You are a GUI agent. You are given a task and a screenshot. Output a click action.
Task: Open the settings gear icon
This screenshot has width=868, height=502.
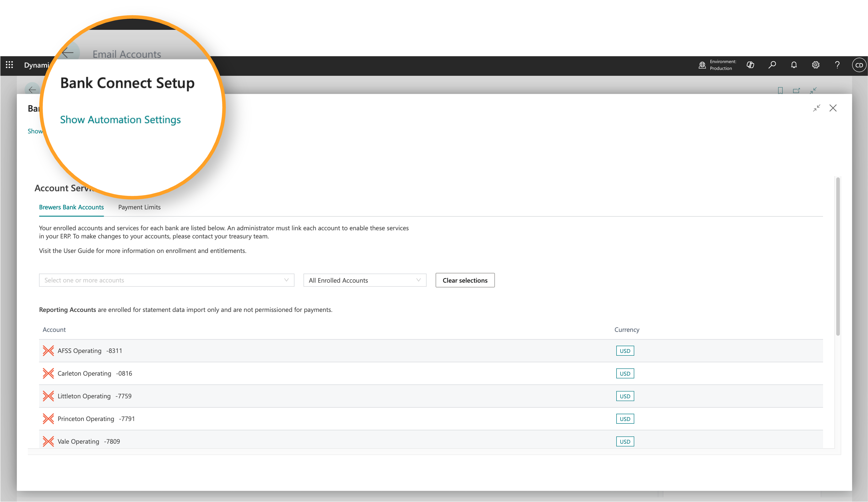816,65
